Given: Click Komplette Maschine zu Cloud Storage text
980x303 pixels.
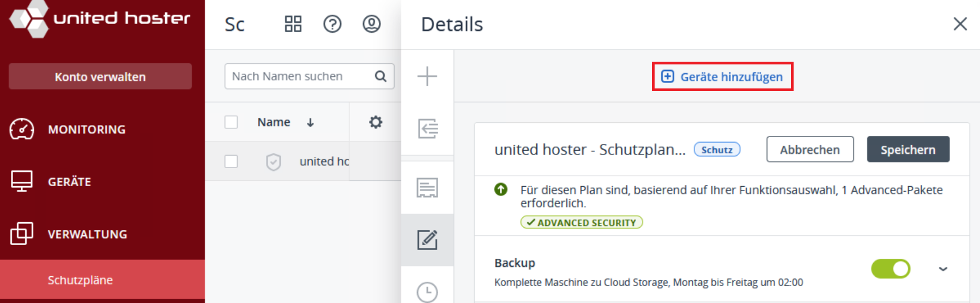Looking at the screenshot, I should (649, 282).
